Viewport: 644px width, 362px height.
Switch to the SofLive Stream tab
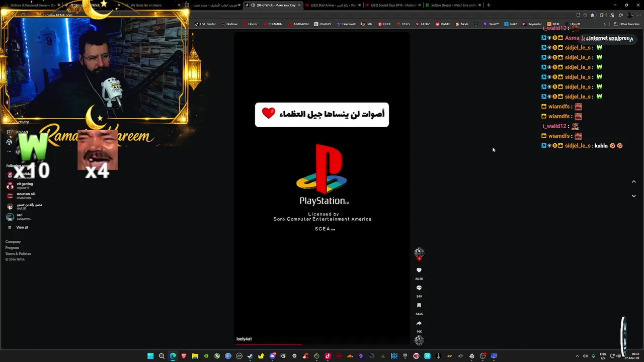click(x=453, y=5)
